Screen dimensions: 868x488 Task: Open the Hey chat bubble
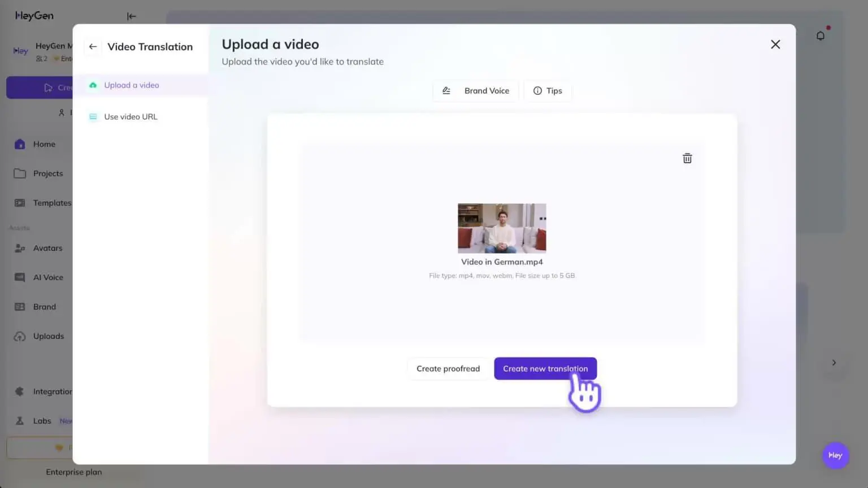[835, 455]
